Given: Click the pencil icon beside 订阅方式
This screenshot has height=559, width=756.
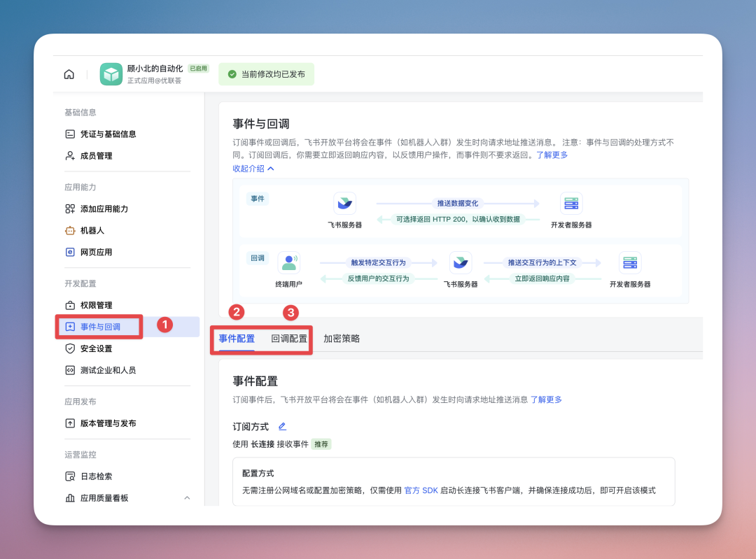Looking at the screenshot, I should coord(283,426).
